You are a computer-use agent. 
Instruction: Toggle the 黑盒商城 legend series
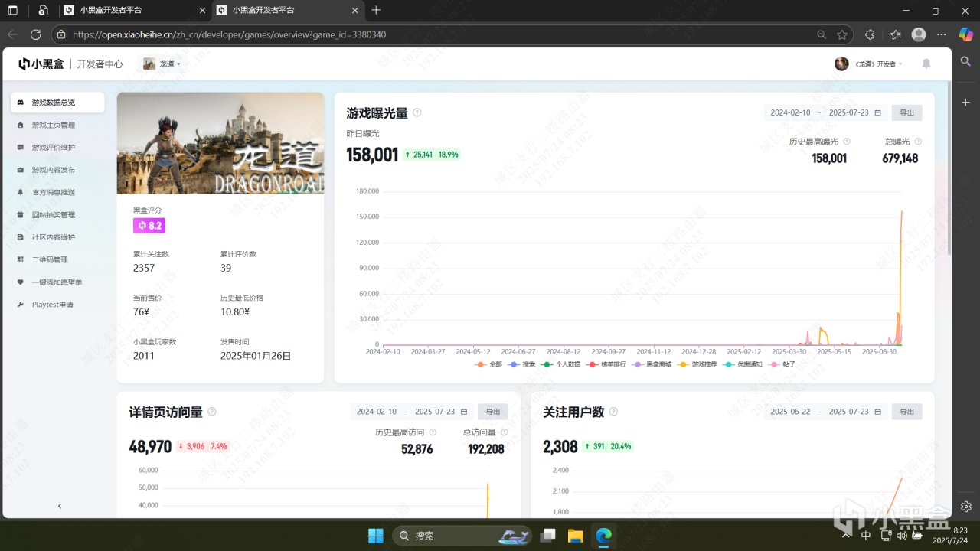coord(651,364)
